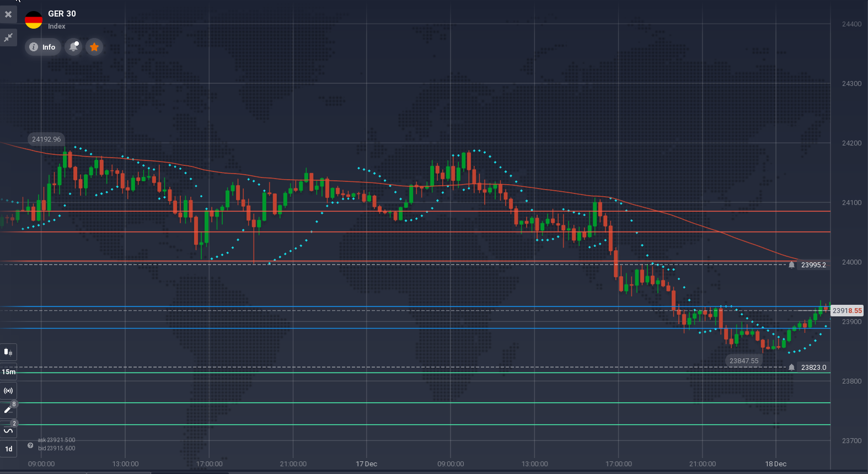Click the GER 30 asset name
The width and height of the screenshot is (868, 474).
click(x=62, y=14)
